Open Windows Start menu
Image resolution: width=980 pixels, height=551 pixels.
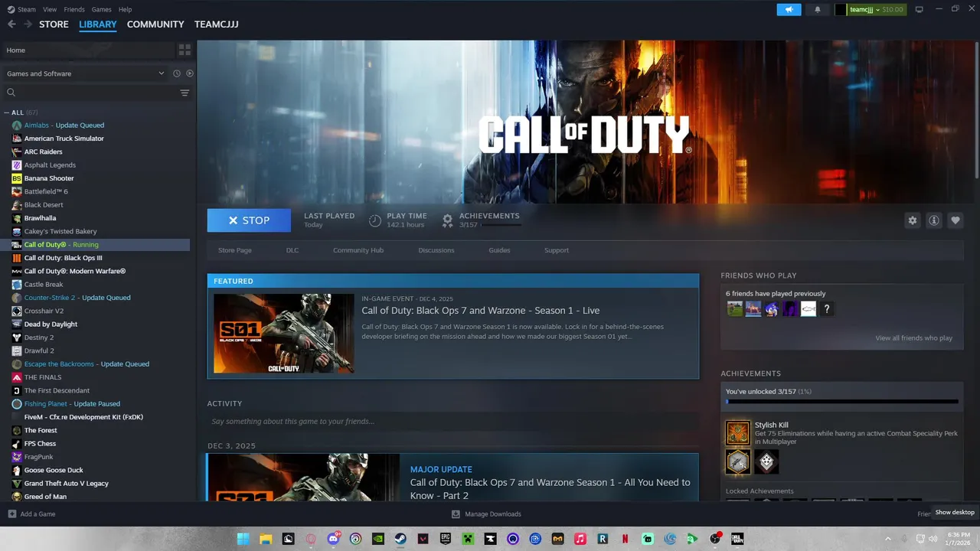click(x=243, y=539)
